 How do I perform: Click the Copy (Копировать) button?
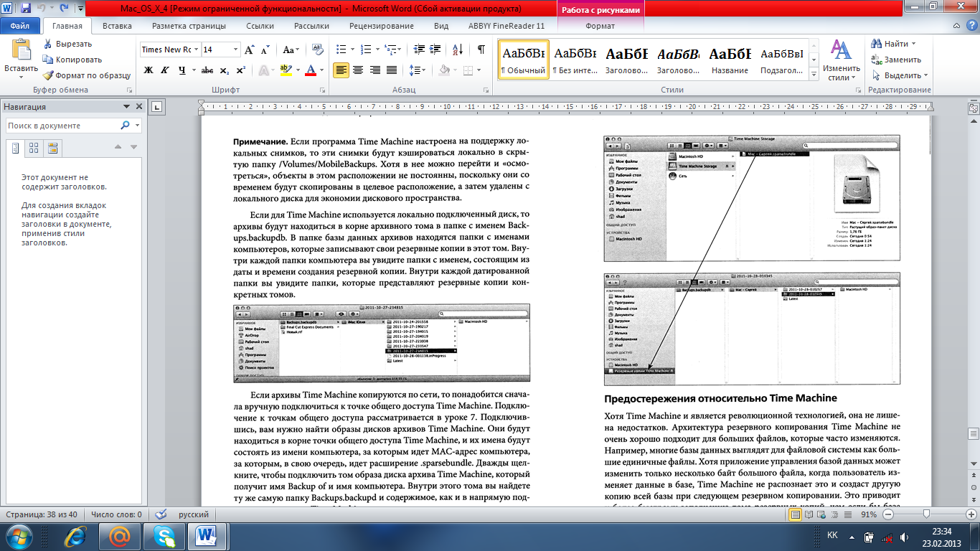coord(72,60)
